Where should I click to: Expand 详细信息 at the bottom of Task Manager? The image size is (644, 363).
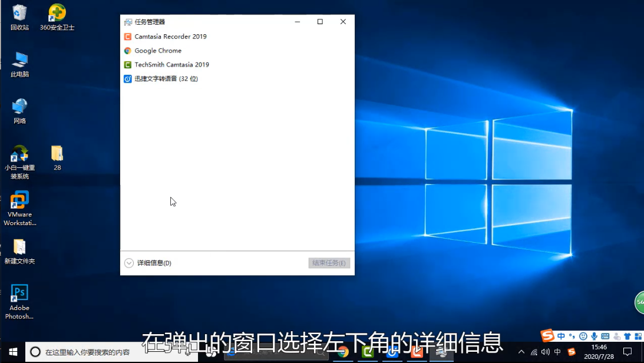click(x=148, y=263)
